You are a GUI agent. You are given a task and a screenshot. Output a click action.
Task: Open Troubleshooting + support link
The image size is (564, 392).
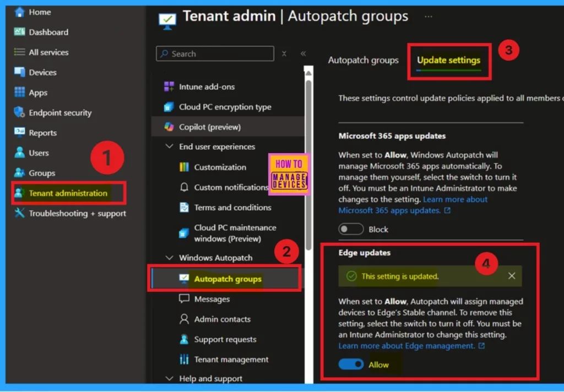(77, 213)
